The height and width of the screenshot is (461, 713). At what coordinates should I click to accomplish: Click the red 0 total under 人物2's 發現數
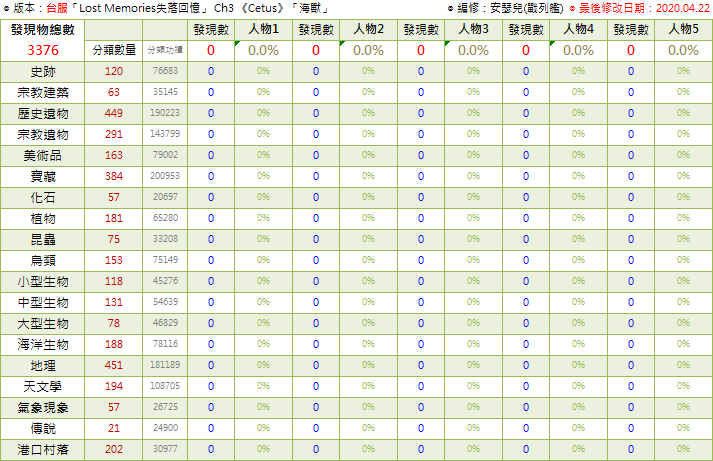point(316,50)
